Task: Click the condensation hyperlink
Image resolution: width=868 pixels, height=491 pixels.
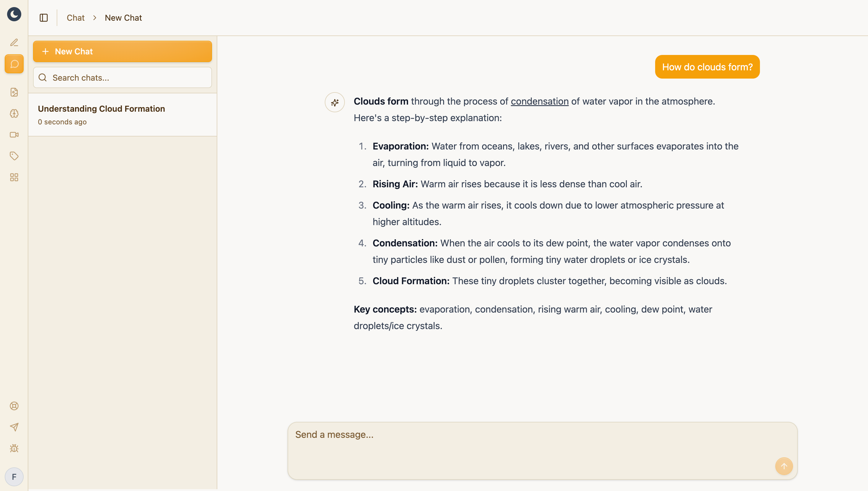Action: (x=539, y=101)
